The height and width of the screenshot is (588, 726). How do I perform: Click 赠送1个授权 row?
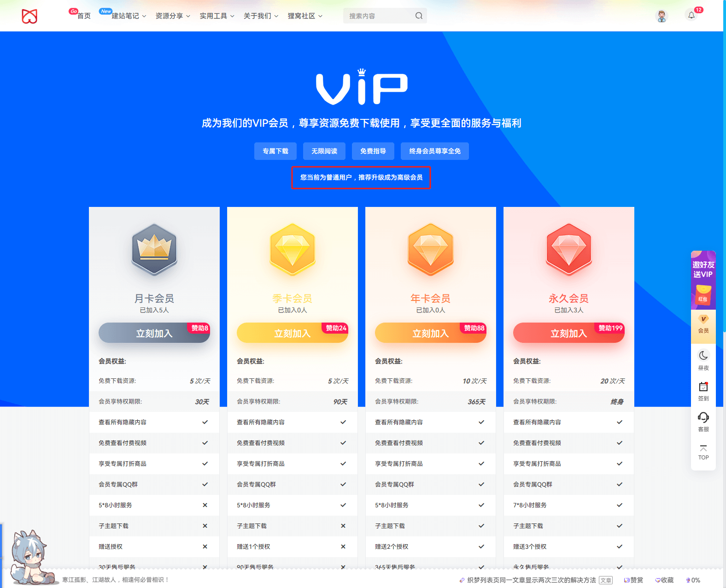click(x=293, y=547)
